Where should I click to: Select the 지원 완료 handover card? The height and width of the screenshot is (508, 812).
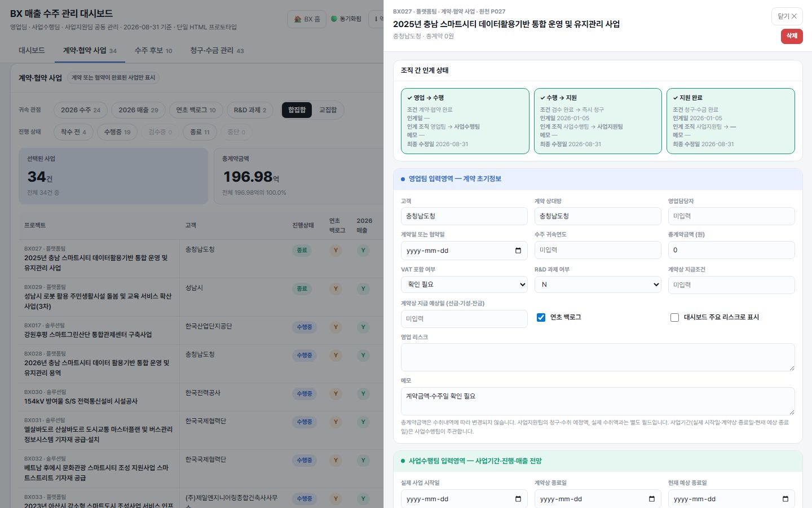coord(731,121)
